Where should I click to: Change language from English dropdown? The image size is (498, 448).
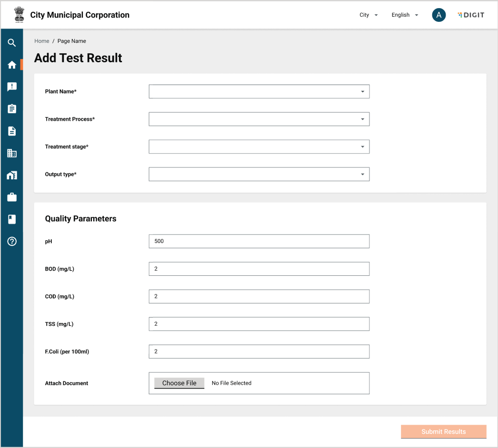[404, 15]
